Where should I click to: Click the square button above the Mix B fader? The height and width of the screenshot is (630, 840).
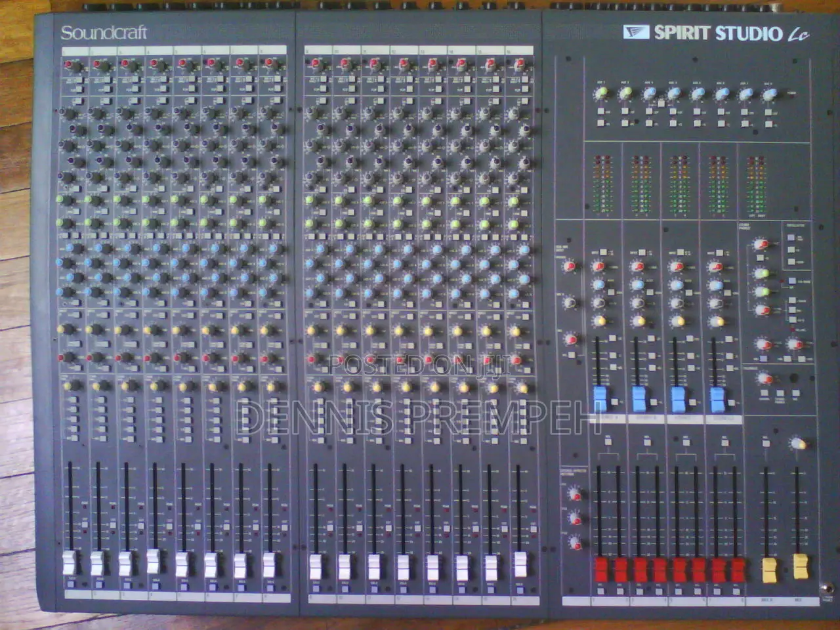coord(766,444)
